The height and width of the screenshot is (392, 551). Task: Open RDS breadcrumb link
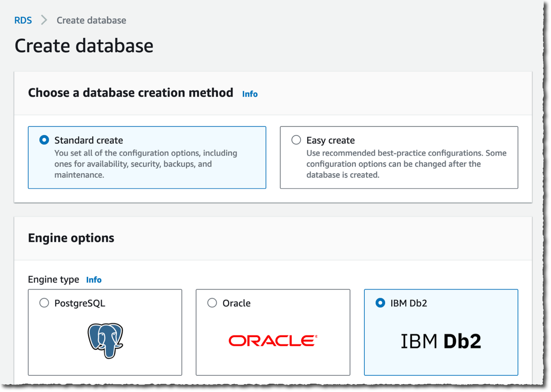pyautogui.click(x=23, y=20)
